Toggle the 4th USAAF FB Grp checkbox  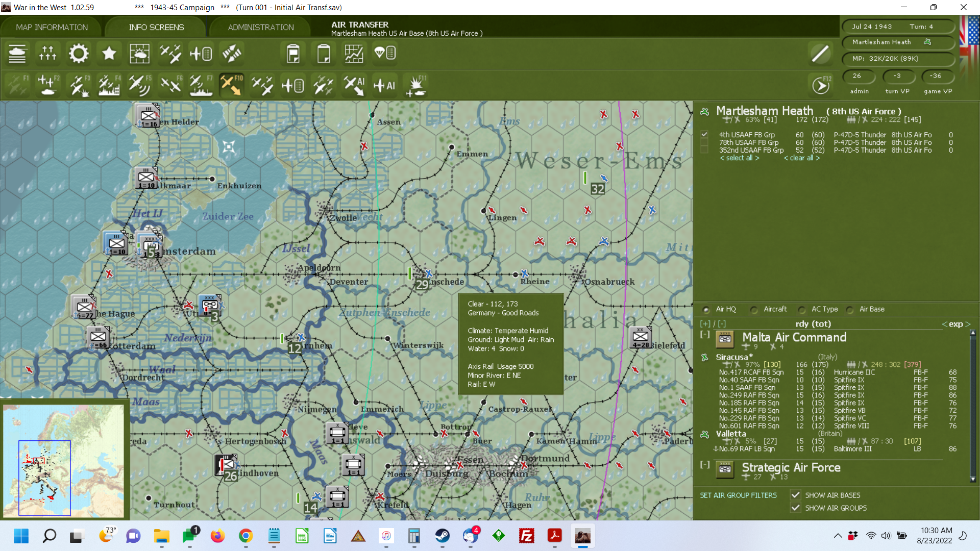coord(704,135)
